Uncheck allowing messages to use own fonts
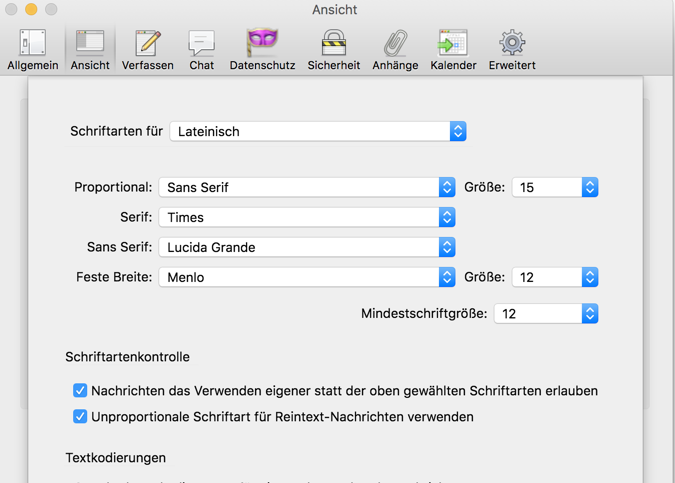This screenshot has height=483, width=675. pyautogui.click(x=80, y=391)
